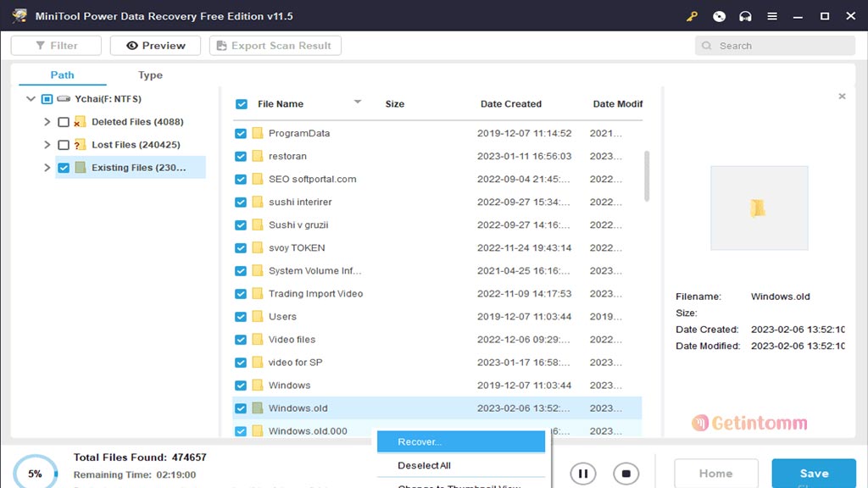The image size is (868, 488).
Task: Click the Existing Files folder icon
Action: point(81,168)
